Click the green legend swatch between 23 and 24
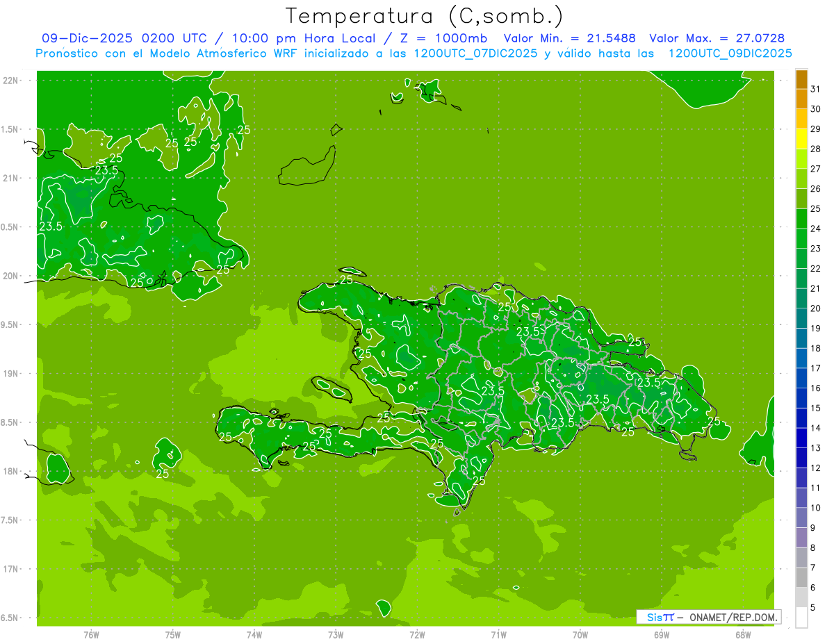Image resolution: width=834 pixels, height=644 pixels. click(801, 238)
